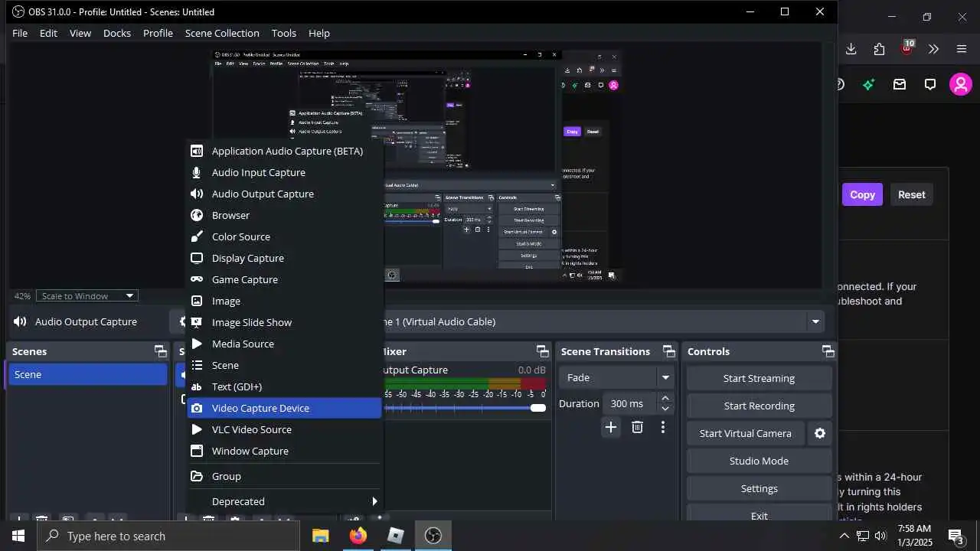Click Start Streaming
980x551 pixels.
tap(759, 378)
